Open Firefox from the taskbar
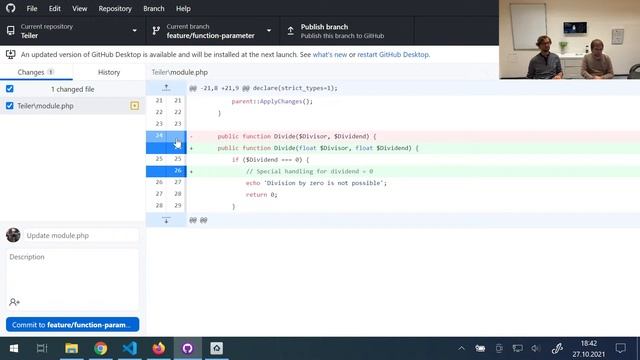Image resolution: width=640 pixels, height=360 pixels. pos(158,348)
